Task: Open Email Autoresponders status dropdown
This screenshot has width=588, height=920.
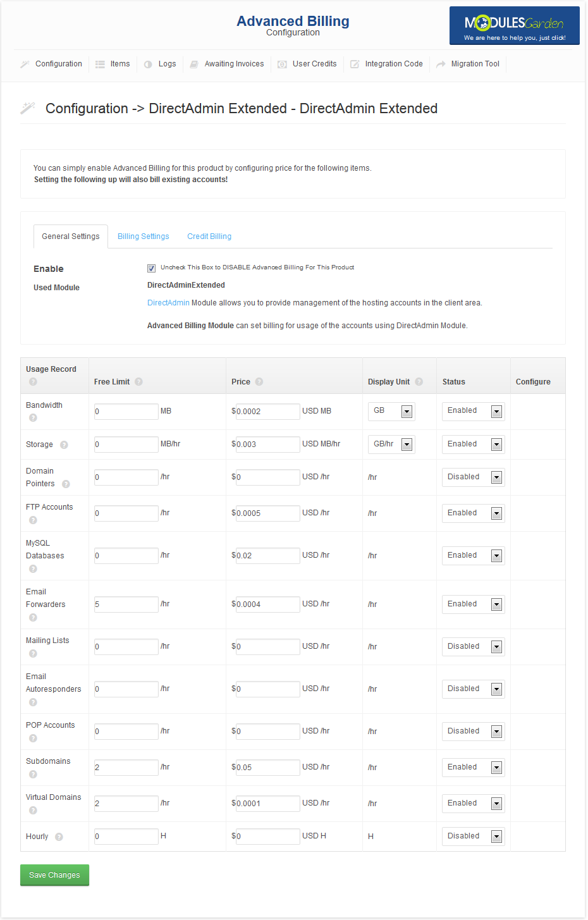Action: 473,689
